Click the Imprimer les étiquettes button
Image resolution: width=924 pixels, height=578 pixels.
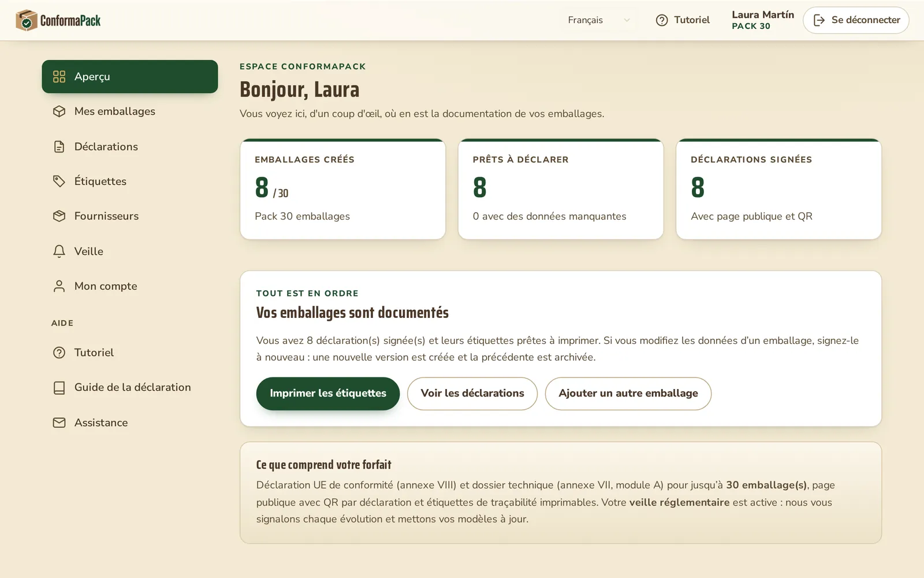coord(328,394)
